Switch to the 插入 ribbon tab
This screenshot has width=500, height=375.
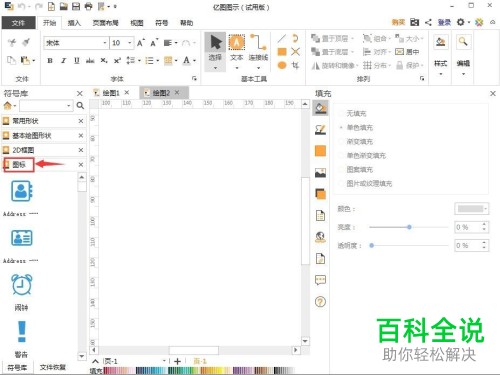pyautogui.click(x=74, y=23)
